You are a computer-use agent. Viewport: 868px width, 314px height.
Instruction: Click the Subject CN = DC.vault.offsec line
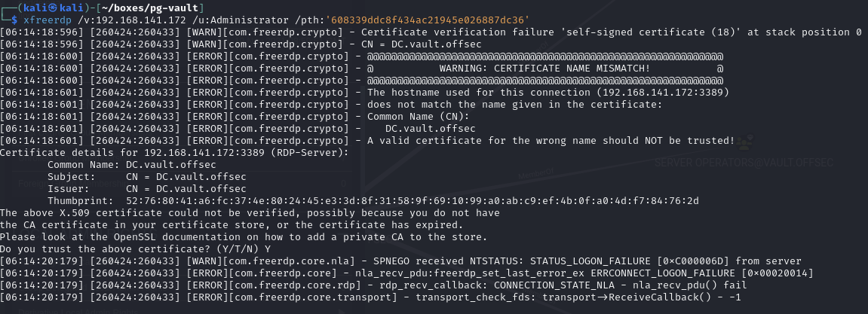pos(132,177)
